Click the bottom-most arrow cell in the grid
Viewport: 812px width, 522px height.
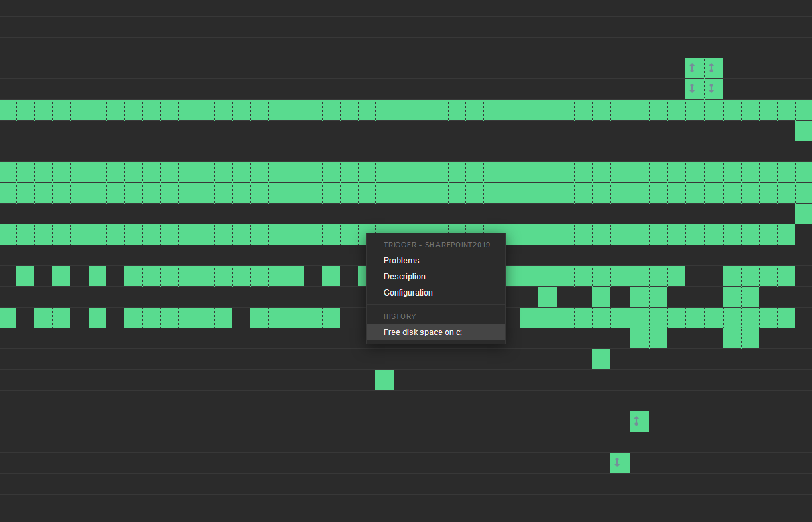coord(620,463)
